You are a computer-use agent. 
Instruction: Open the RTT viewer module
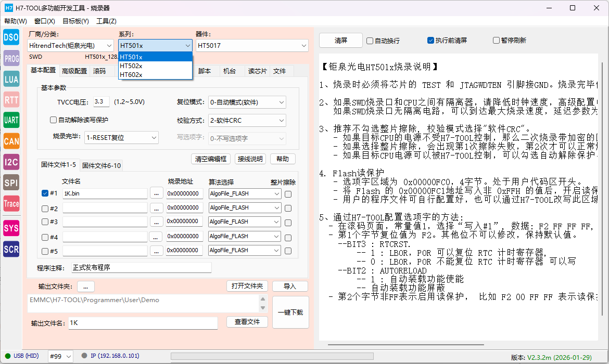pos(11,99)
